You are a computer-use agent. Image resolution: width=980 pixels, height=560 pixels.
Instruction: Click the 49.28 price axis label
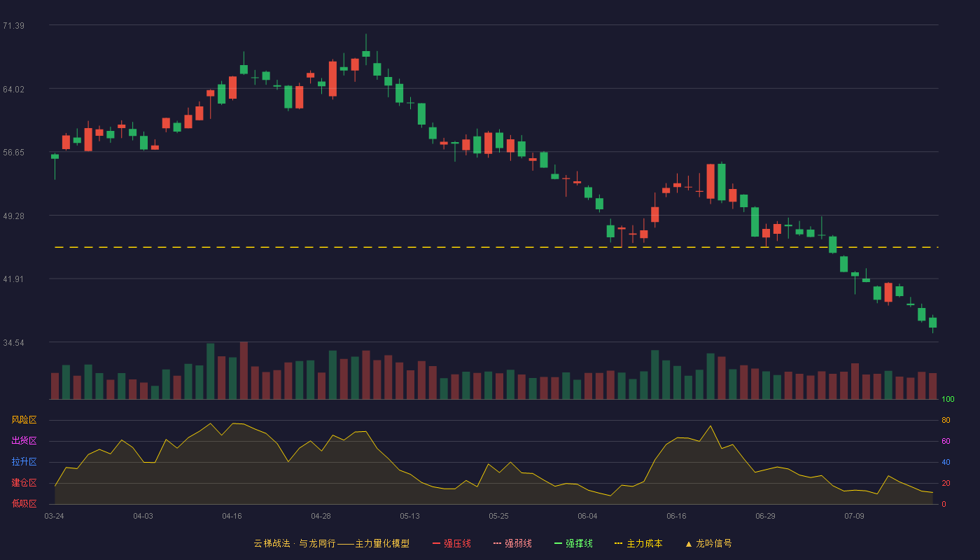point(13,216)
